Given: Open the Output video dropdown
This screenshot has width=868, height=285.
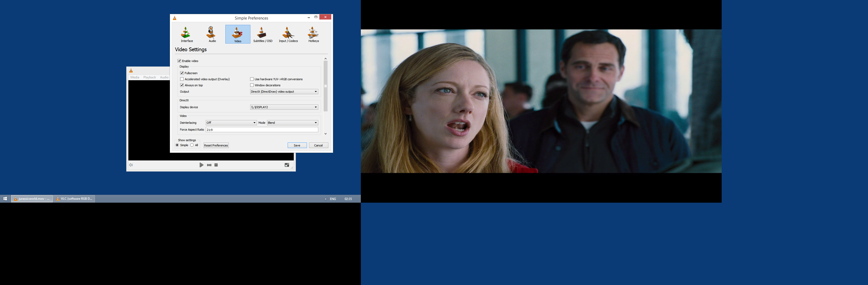Looking at the screenshot, I should [284, 92].
